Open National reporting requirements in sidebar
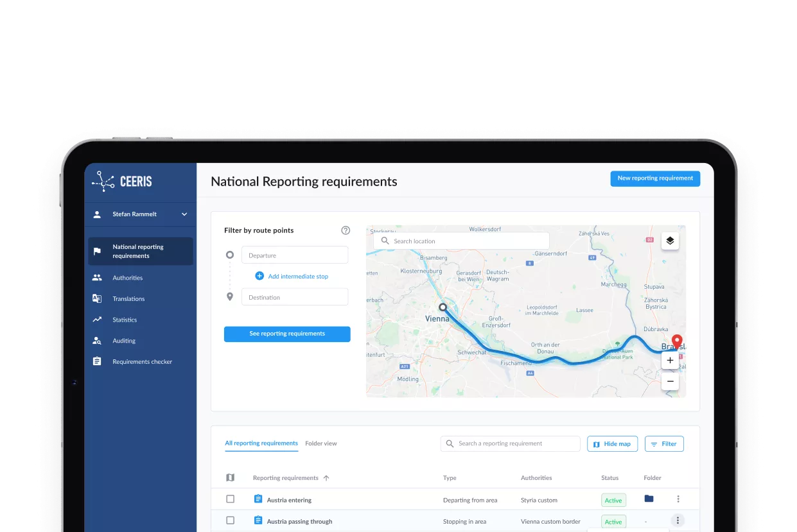Image resolution: width=797 pixels, height=532 pixels. pos(141,252)
